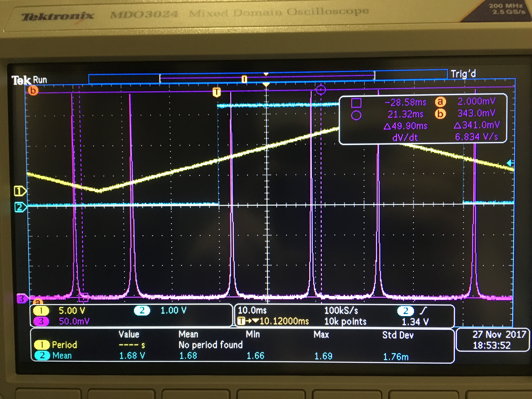Image resolution: width=532 pixels, height=399 pixels.
Task: Select the orange cursor a marker at bottom
Action: pyautogui.click(x=37, y=302)
